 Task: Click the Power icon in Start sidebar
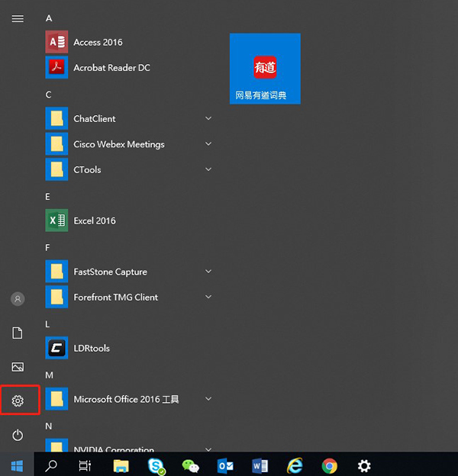pyautogui.click(x=18, y=435)
